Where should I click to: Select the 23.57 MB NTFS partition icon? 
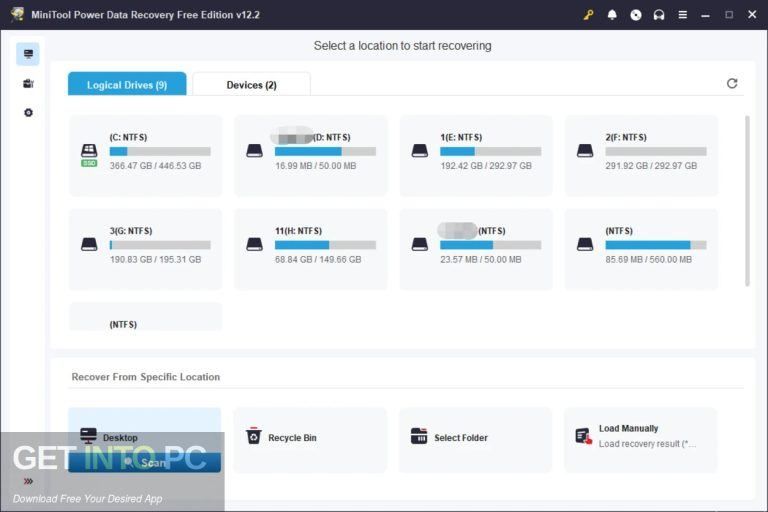click(x=420, y=244)
